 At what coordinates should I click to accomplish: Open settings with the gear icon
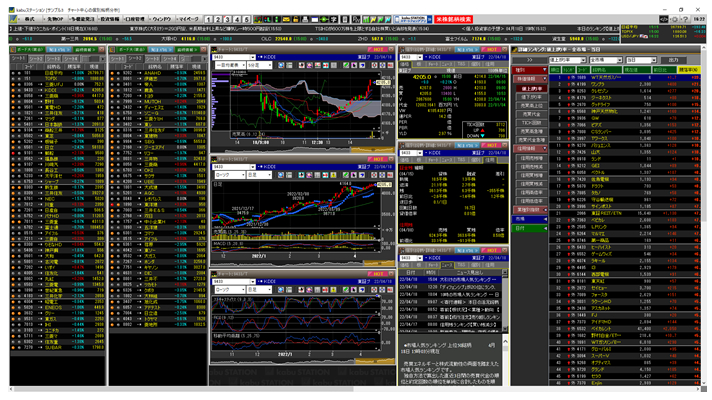tap(675, 19)
